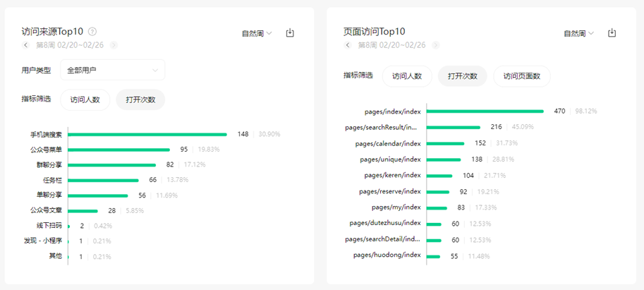Click the 用户类型 label
The height and width of the screenshot is (290, 644).
[36, 71]
